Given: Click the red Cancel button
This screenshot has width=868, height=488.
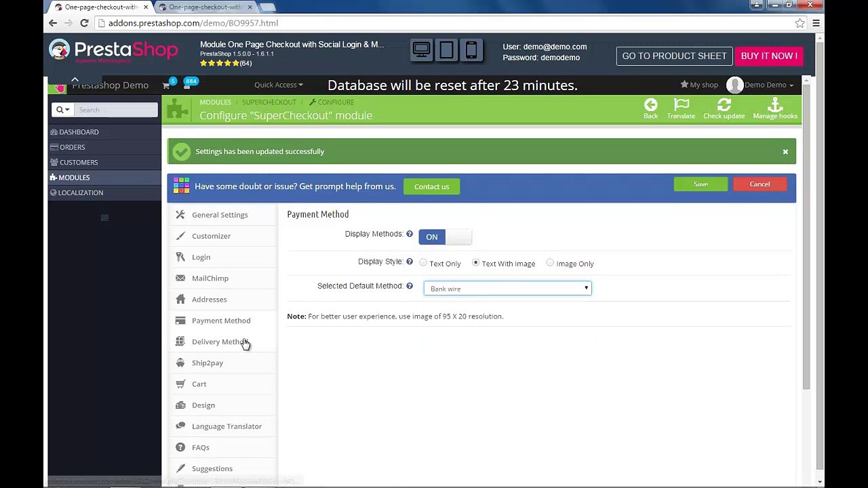Looking at the screenshot, I should 759,184.
